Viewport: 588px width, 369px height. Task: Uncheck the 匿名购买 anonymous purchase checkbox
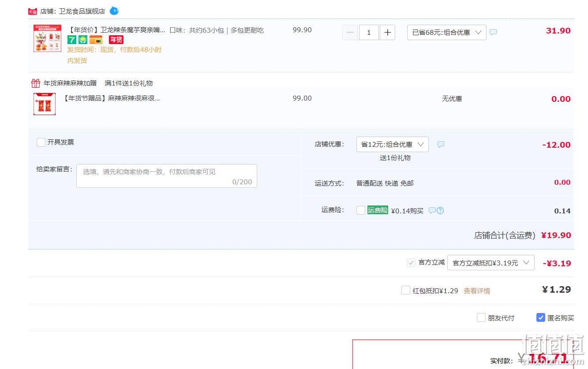pyautogui.click(x=541, y=317)
